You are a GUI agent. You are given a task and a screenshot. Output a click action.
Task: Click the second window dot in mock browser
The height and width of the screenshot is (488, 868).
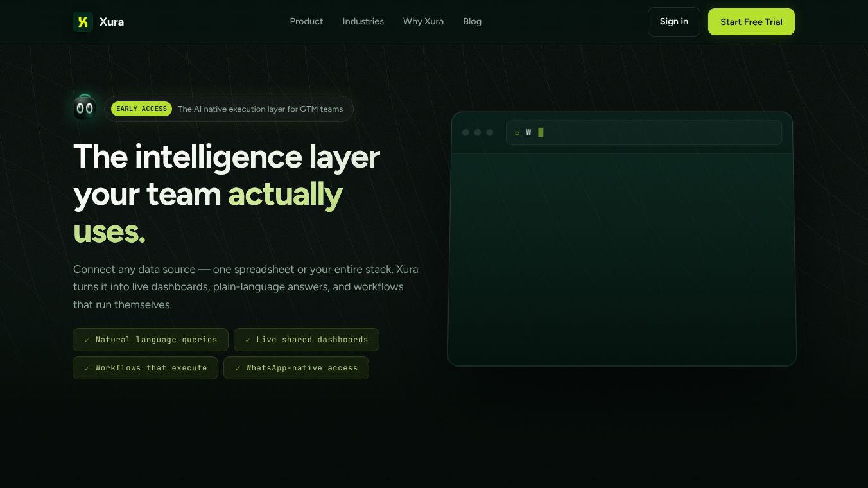(x=478, y=132)
